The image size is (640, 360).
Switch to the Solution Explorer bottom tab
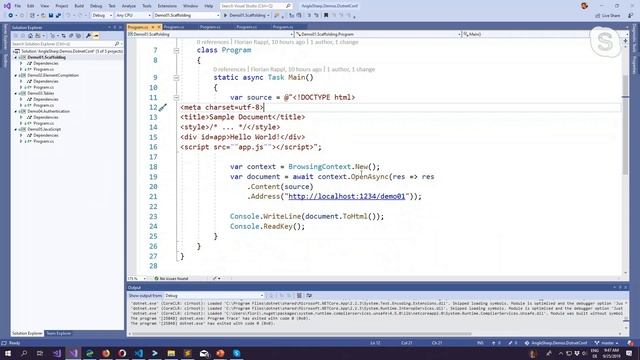(27, 333)
